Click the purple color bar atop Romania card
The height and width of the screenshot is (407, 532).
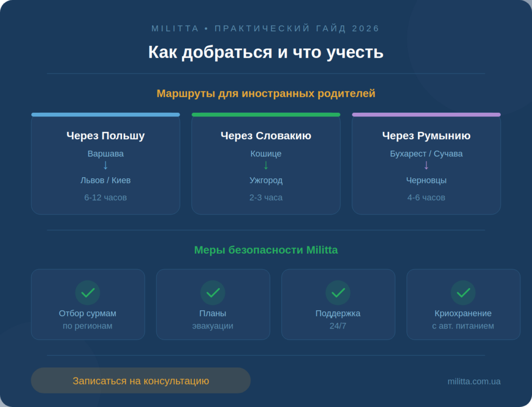click(427, 115)
